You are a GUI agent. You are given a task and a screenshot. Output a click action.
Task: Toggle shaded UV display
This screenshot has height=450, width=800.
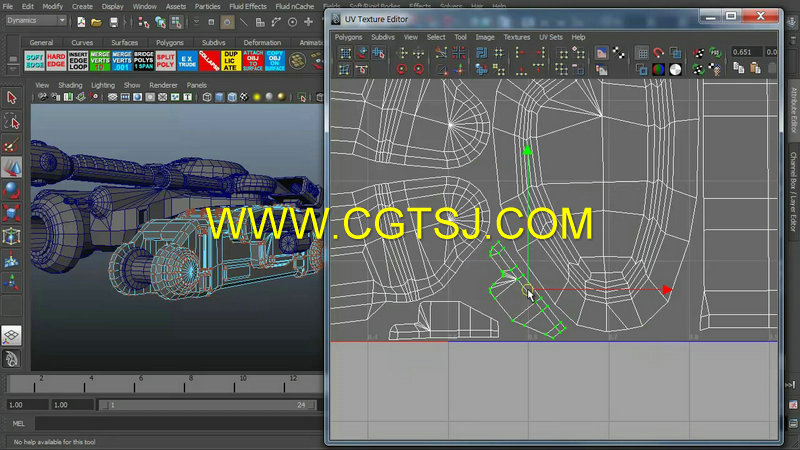tap(676, 53)
